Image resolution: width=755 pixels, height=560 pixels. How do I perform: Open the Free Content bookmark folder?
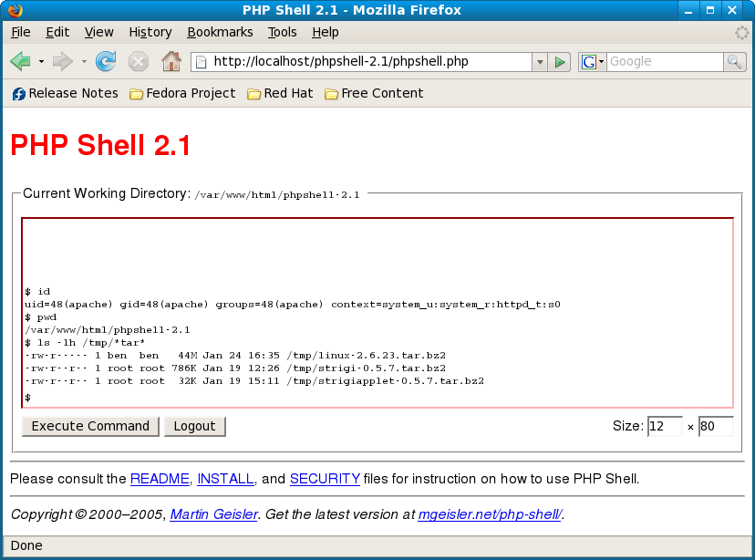tap(374, 93)
